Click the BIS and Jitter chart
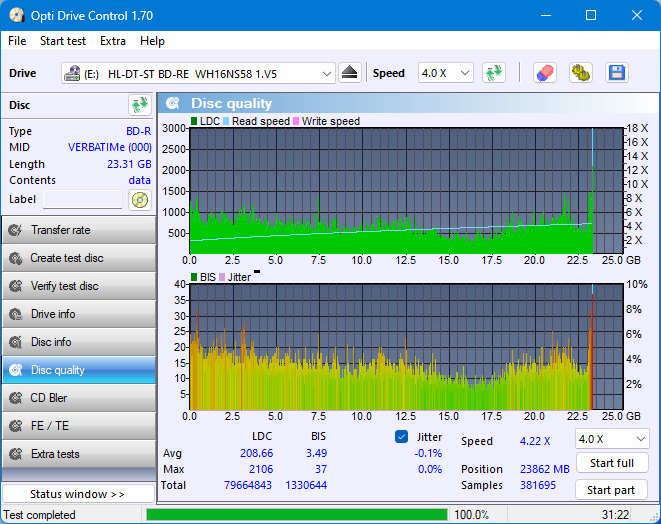This screenshot has width=661, height=524. tap(406, 347)
